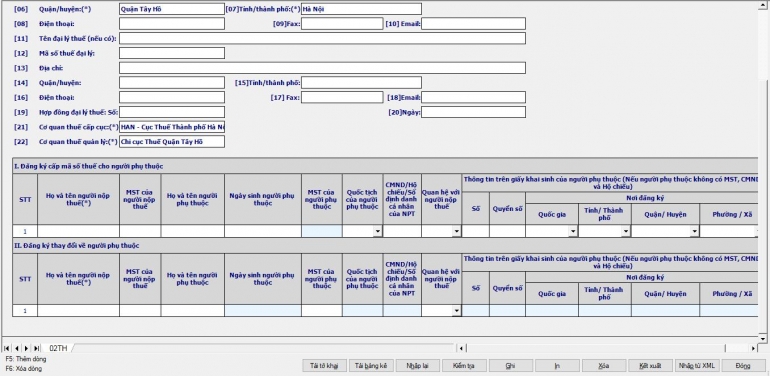Focus the [12] Mã số thuế đại lý field
The height and width of the screenshot is (376, 770).
(172, 53)
